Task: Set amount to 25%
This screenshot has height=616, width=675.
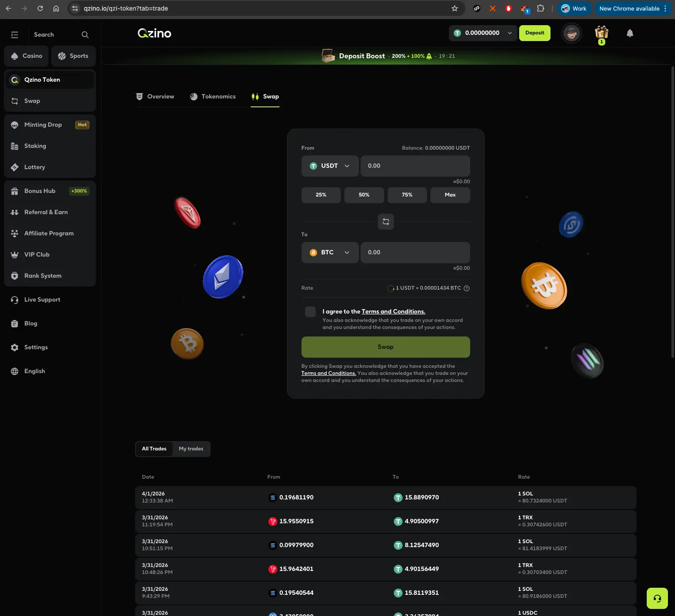Action: point(321,195)
